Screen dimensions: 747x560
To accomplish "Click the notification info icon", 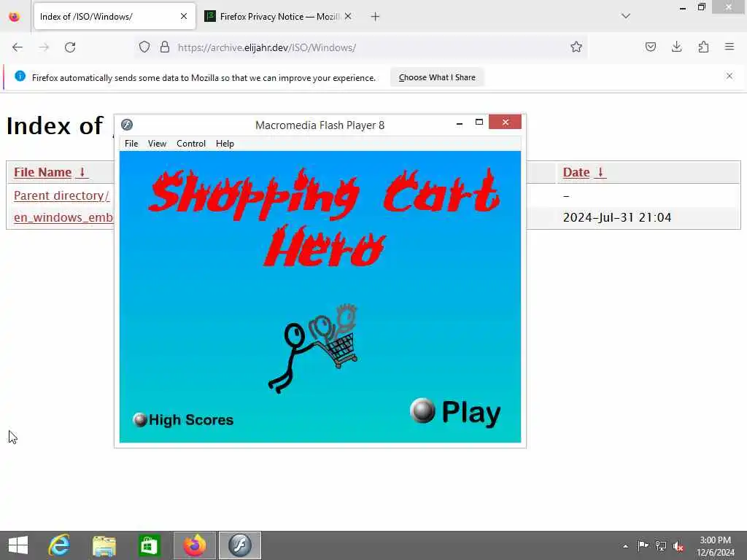I will (x=20, y=76).
